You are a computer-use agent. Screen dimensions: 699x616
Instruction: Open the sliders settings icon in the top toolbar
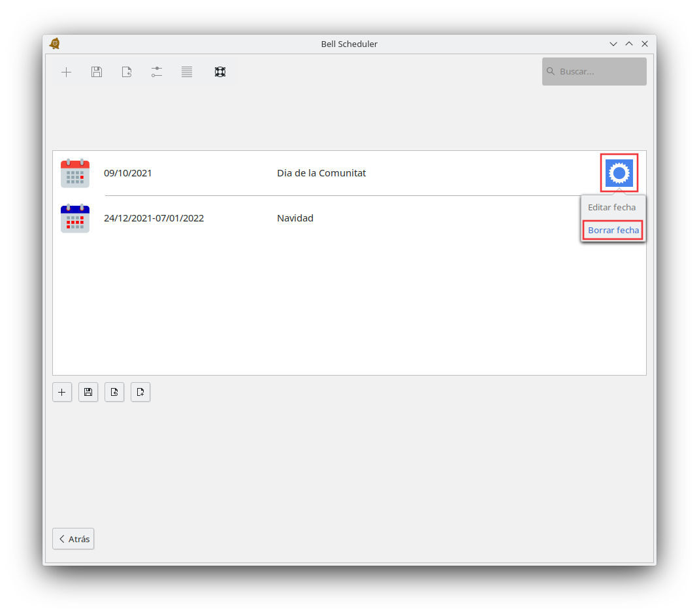(157, 72)
